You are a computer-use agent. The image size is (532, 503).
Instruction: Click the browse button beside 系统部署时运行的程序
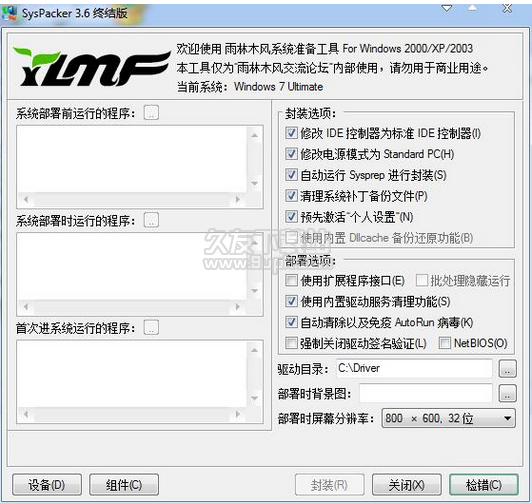click(151, 220)
